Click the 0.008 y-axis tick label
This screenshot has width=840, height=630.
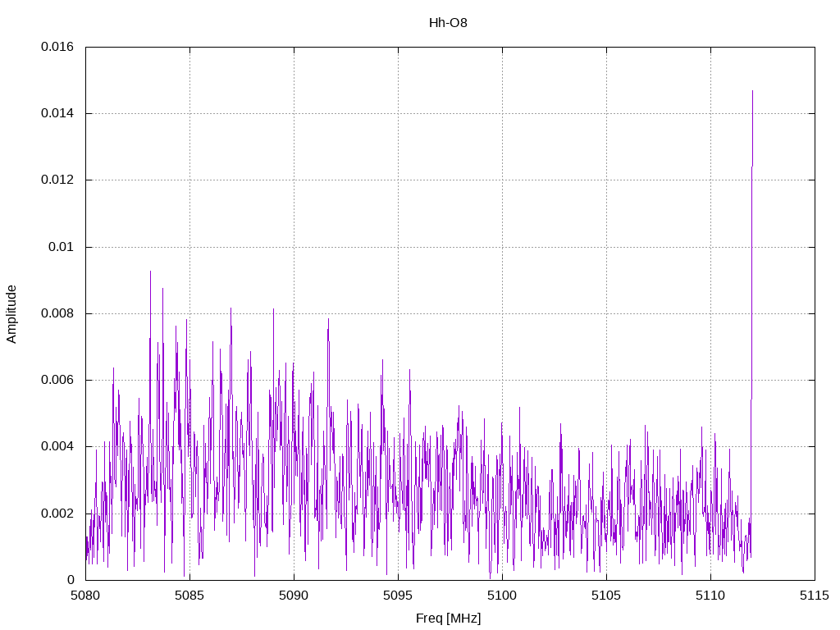point(57,313)
